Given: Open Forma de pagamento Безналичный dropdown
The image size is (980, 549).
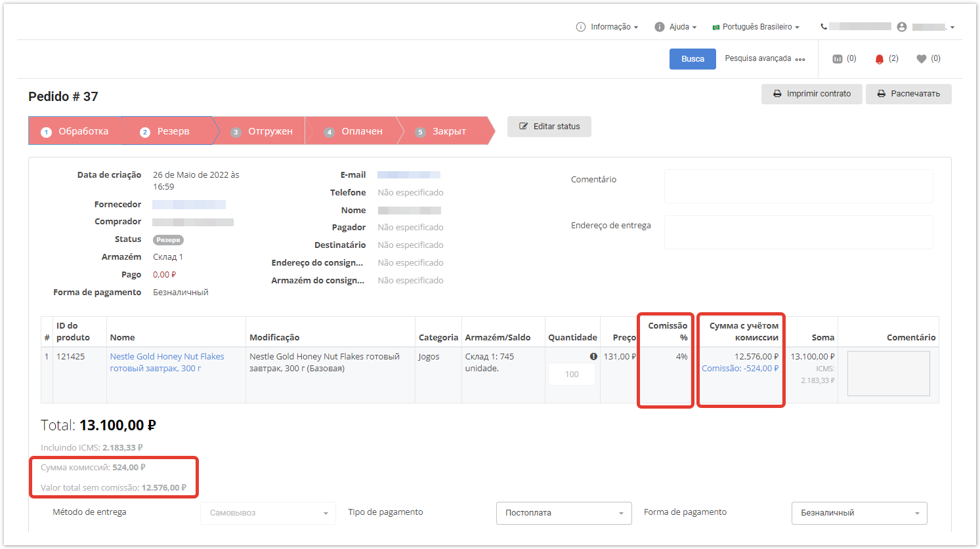Looking at the screenshot, I should [x=859, y=513].
